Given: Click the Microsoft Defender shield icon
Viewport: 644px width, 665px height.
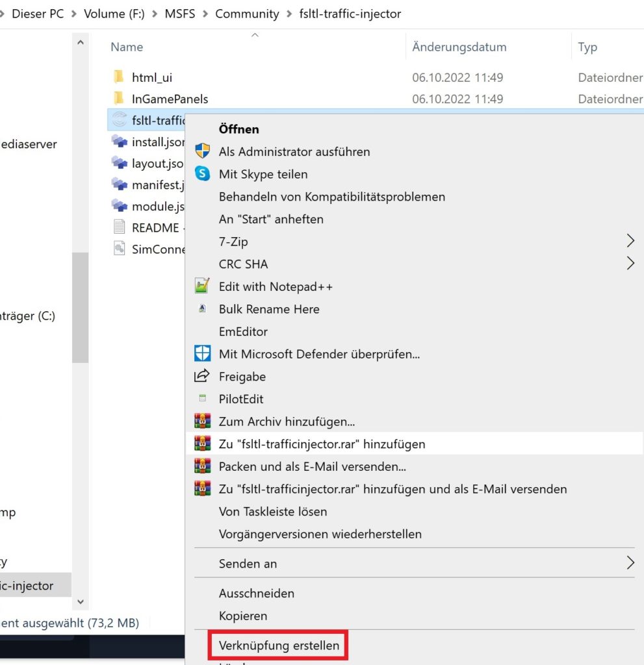Looking at the screenshot, I should pos(203,354).
